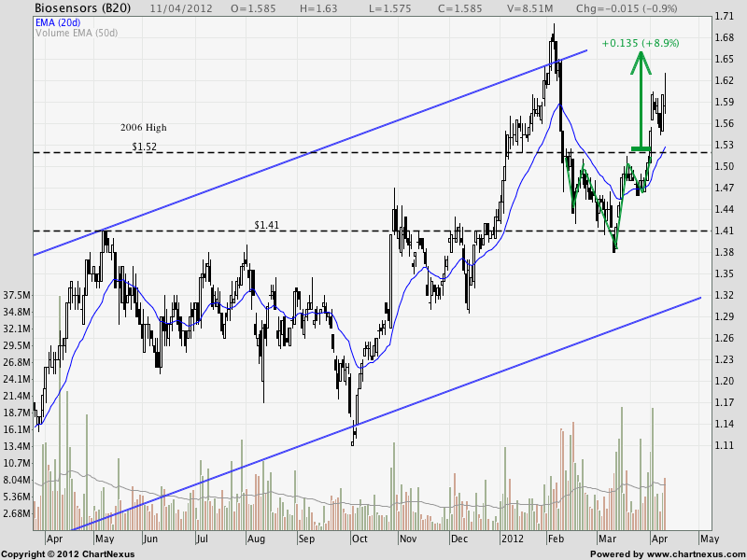Click the $1.52 resistance level label

(x=145, y=147)
